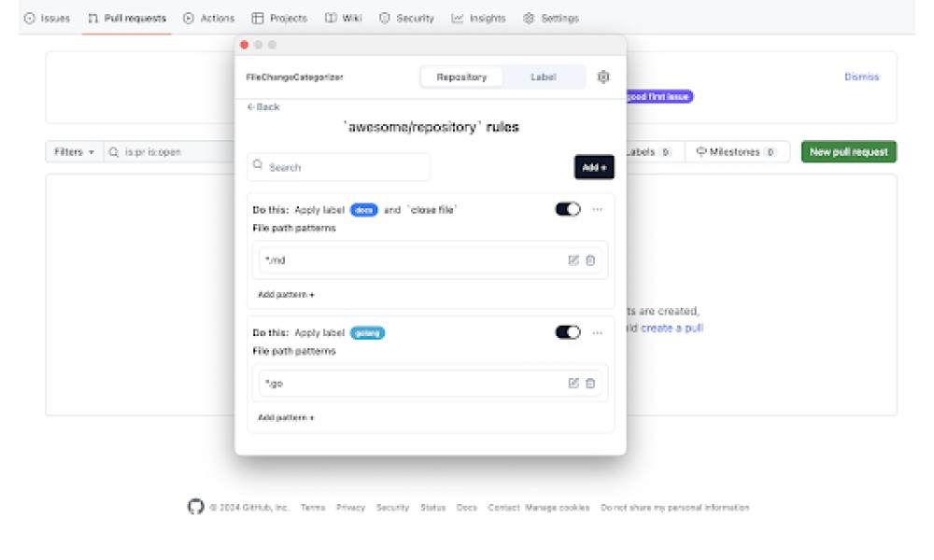Screen dimensions: 934x560
Task: Click the New pull request button
Action: 848,152
